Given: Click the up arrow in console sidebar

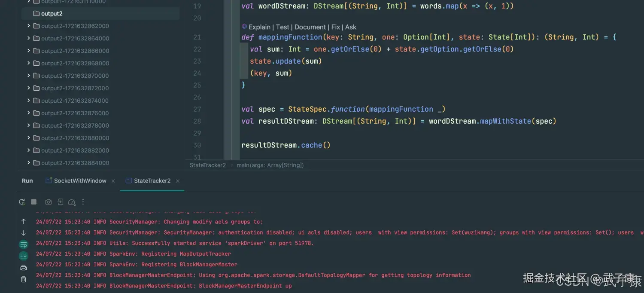Looking at the screenshot, I should (x=24, y=222).
